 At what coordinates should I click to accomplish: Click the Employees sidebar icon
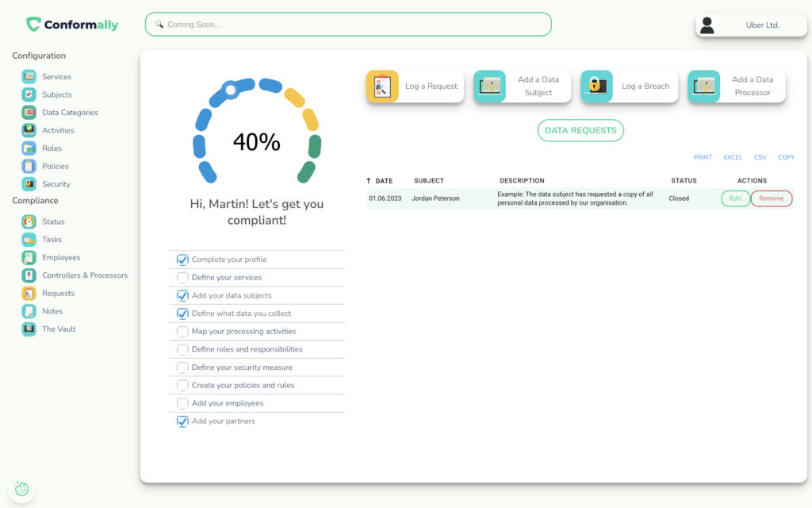pyautogui.click(x=29, y=257)
